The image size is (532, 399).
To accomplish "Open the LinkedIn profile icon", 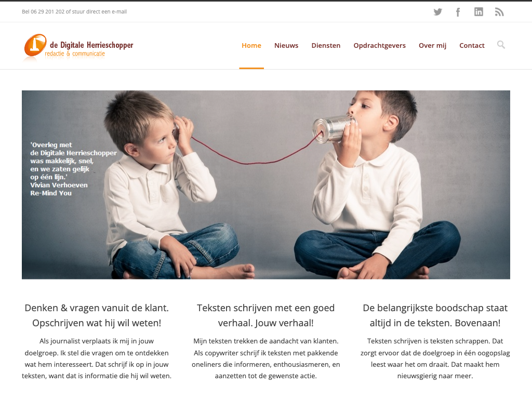I will coord(478,12).
